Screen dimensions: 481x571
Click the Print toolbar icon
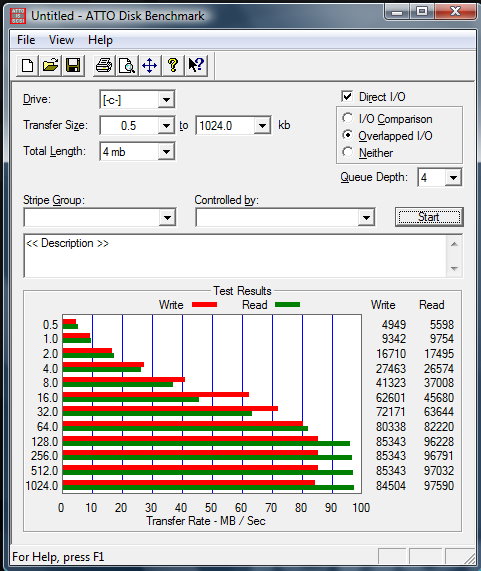point(104,66)
